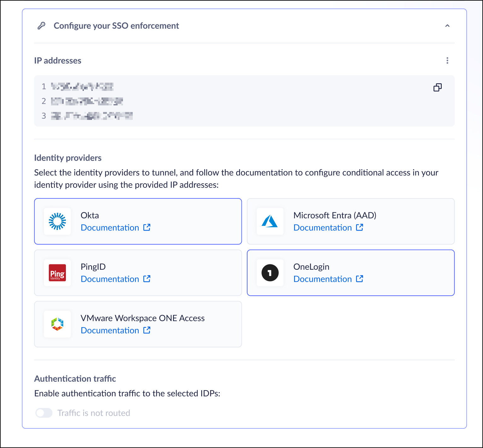
Task: Click the red Ping Identity logo
Action: point(57,273)
